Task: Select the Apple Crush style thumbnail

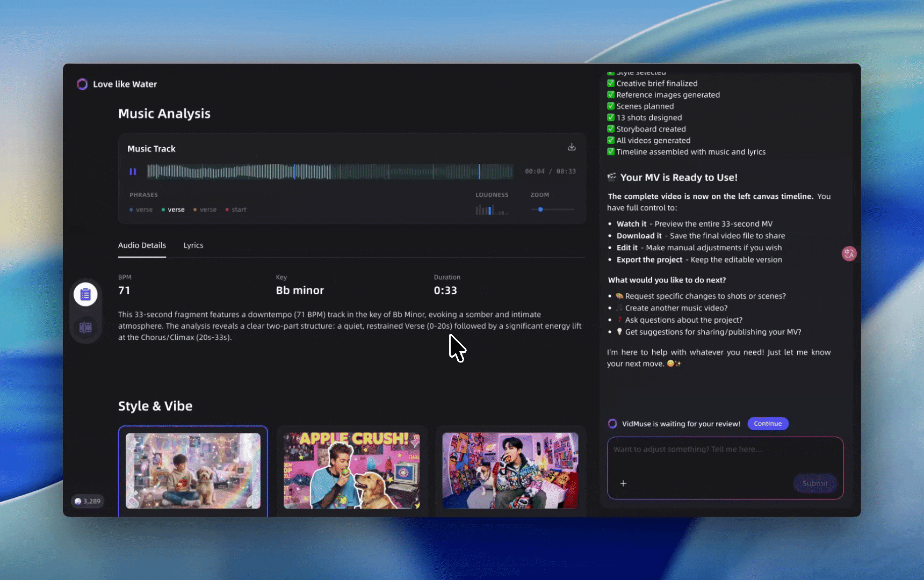Action: coord(352,471)
